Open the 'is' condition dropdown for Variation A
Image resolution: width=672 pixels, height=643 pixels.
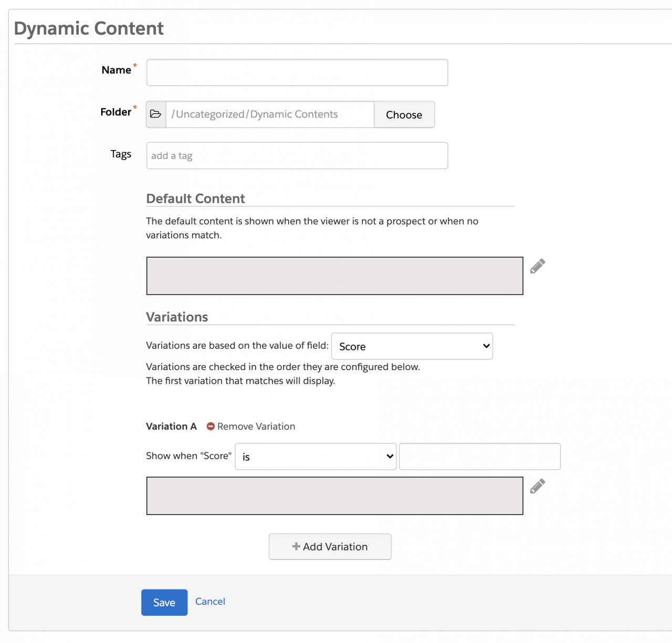point(315,456)
